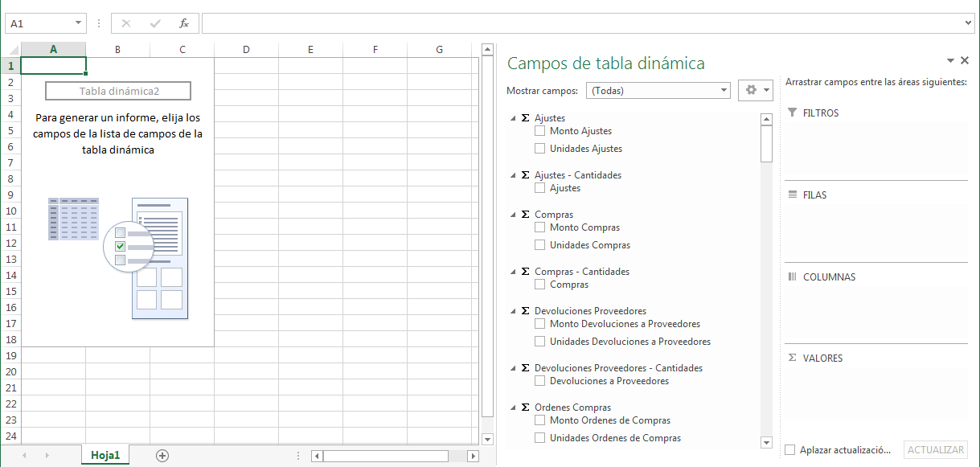Select cell A1 in the worksheet

pyautogui.click(x=53, y=65)
